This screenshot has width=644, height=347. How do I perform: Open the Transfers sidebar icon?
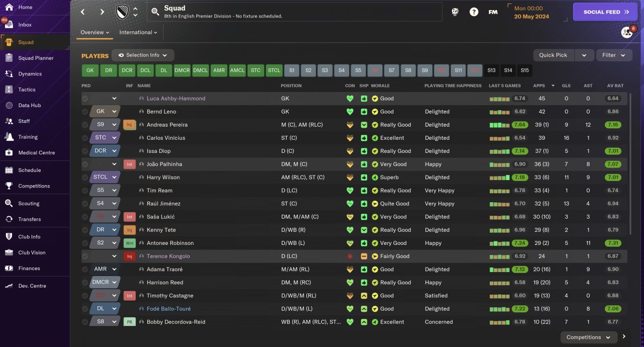pyautogui.click(x=9, y=219)
